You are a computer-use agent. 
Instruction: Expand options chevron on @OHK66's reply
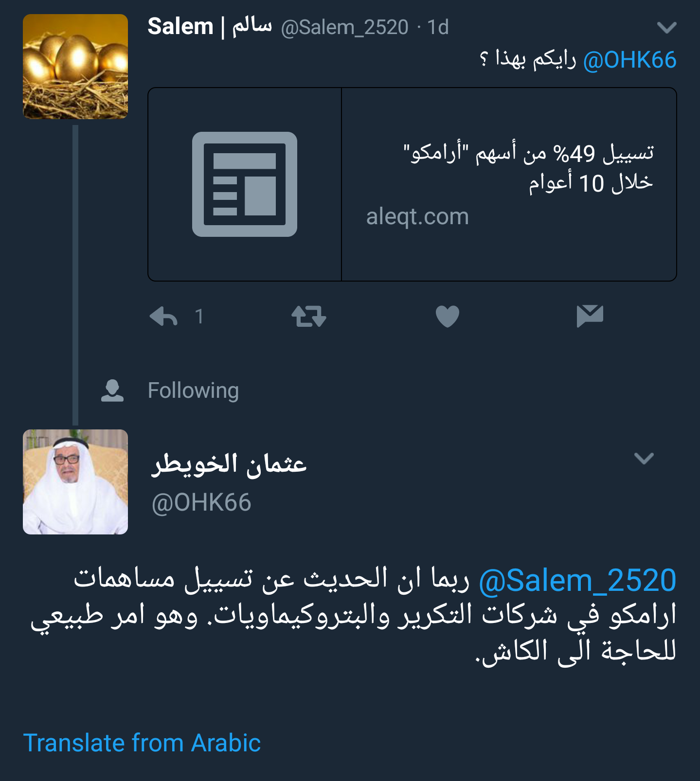click(644, 458)
